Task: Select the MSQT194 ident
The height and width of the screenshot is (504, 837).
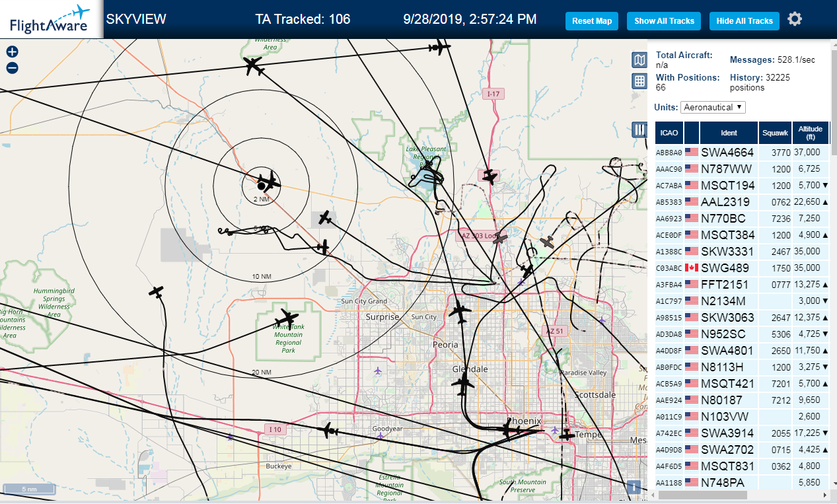Action: point(727,185)
